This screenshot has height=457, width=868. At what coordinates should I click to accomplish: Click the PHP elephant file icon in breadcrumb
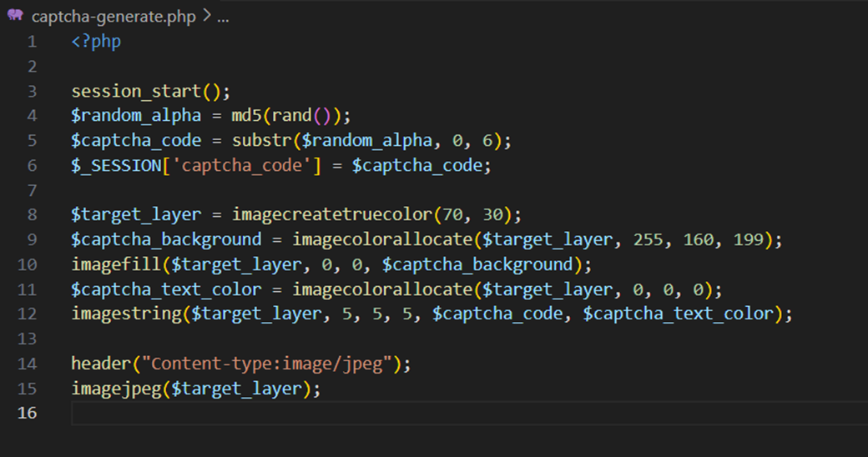coord(15,16)
